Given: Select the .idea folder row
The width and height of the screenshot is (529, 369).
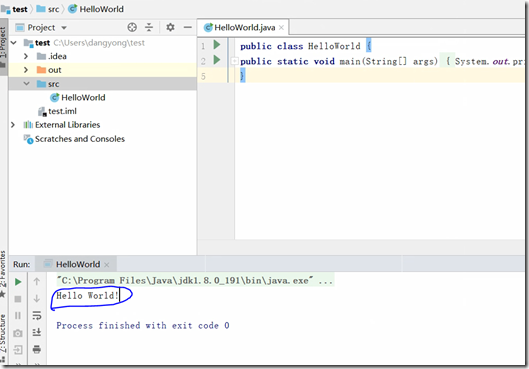Looking at the screenshot, I should tap(103, 56).
